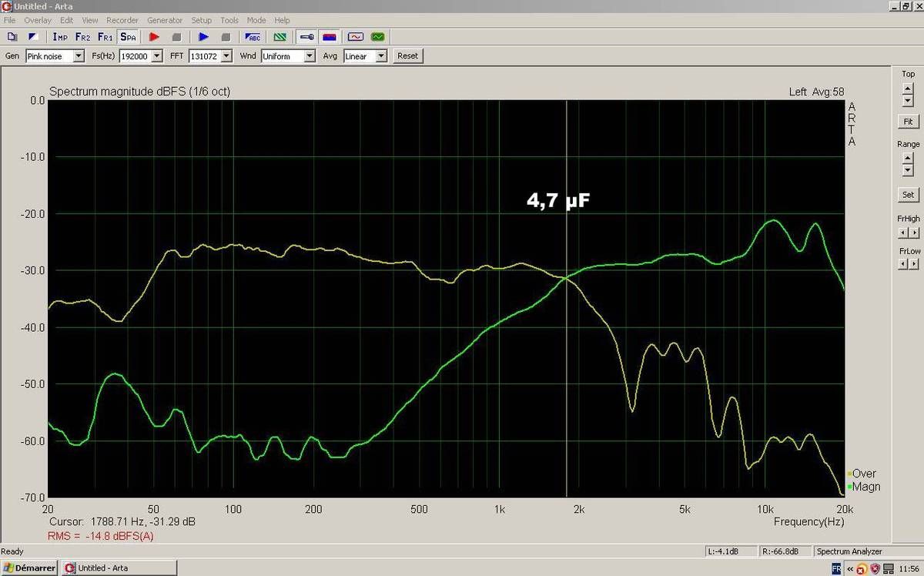Viewport: 924px width, 576px height.
Task: Open the Overlay menu
Action: click(x=38, y=20)
